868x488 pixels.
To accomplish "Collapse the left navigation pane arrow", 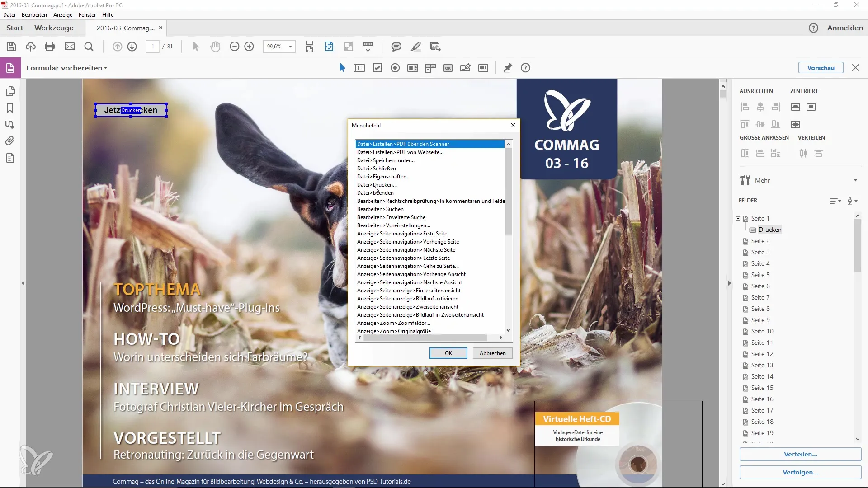I will [23, 283].
